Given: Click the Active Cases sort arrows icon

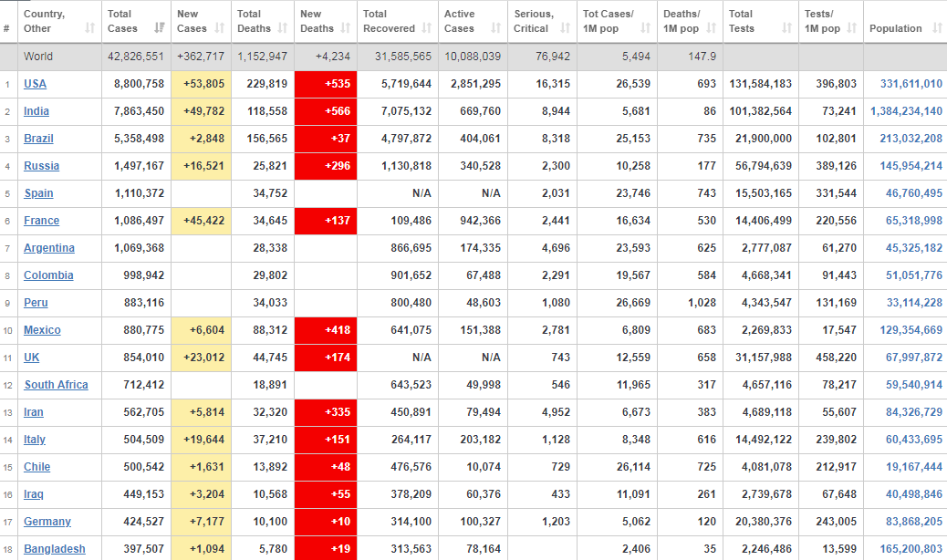Looking at the screenshot, I should pos(495,28).
